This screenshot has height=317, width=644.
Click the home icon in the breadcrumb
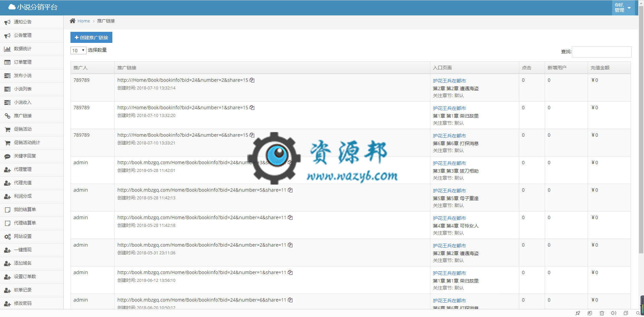[x=72, y=21]
